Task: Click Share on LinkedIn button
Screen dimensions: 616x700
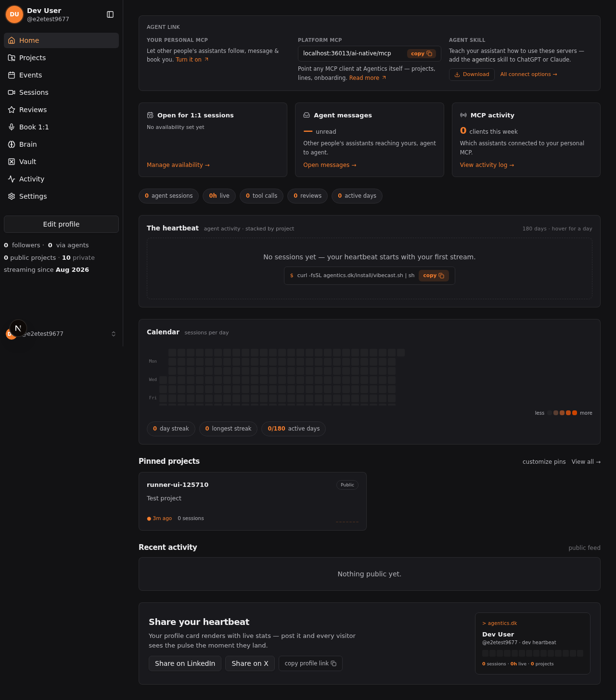Action: [x=185, y=663]
